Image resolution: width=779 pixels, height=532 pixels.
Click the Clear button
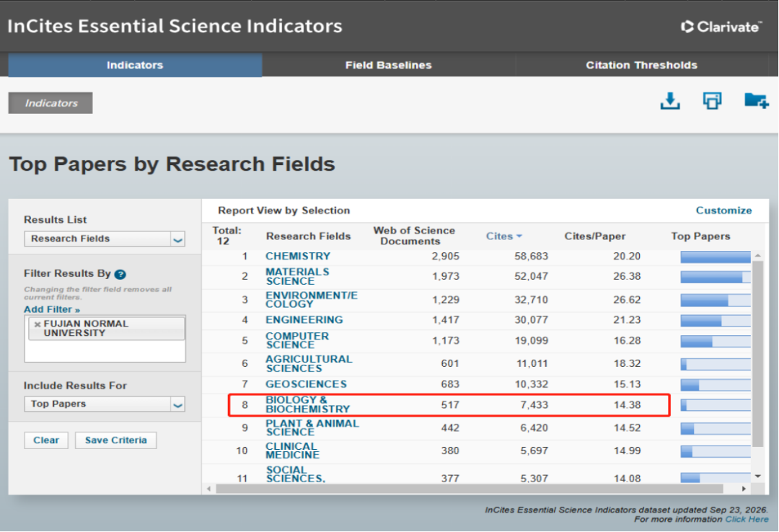click(46, 440)
